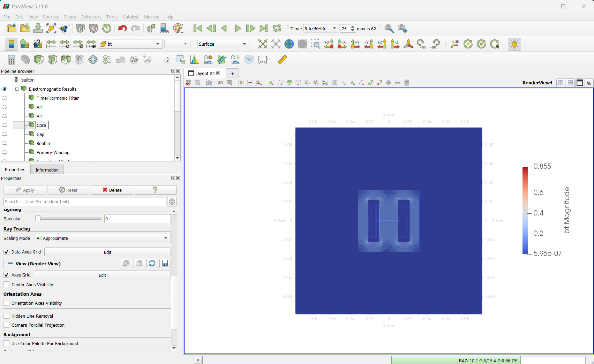Click the Slice filter icon
Screen dimensions: 594x364
coord(52,60)
